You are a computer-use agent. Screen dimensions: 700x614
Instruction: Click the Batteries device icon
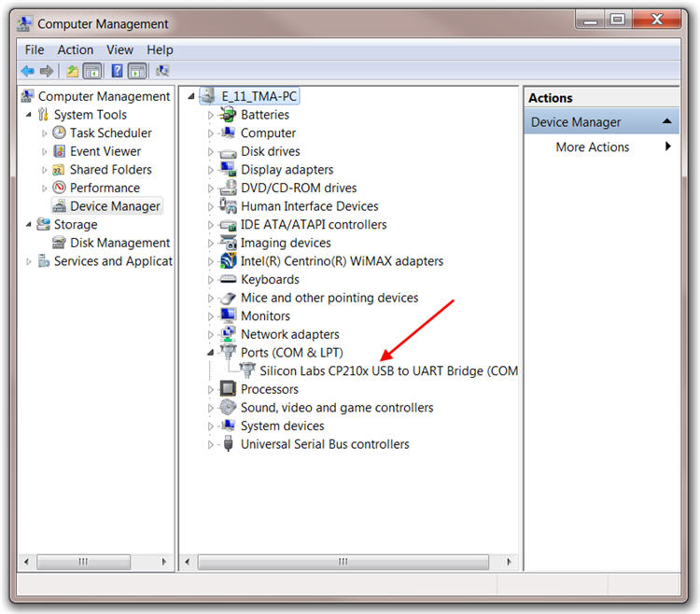pos(228,115)
